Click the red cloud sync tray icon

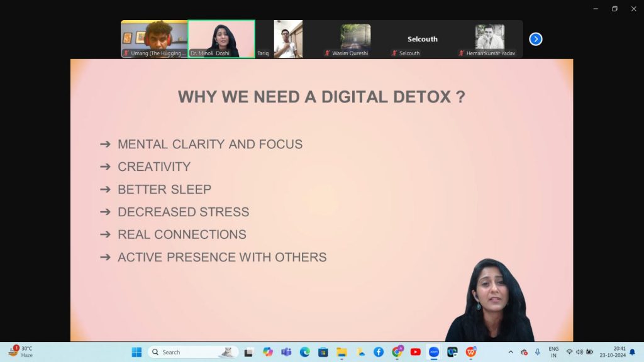pyautogui.click(x=524, y=352)
